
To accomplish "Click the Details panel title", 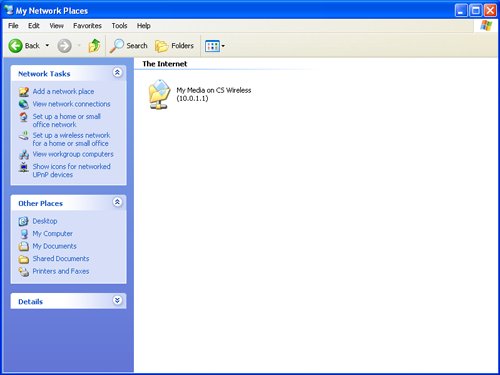I will [x=30, y=302].
